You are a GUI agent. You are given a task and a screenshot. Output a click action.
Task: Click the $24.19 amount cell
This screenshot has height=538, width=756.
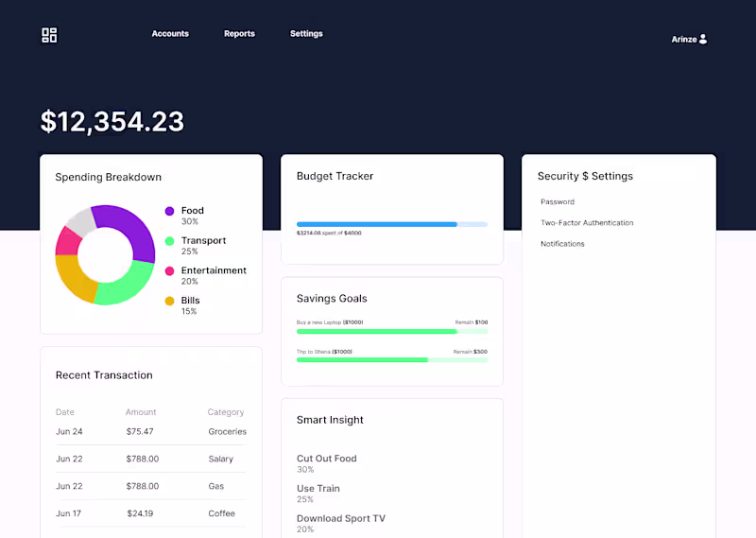pyautogui.click(x=140, y=513)
